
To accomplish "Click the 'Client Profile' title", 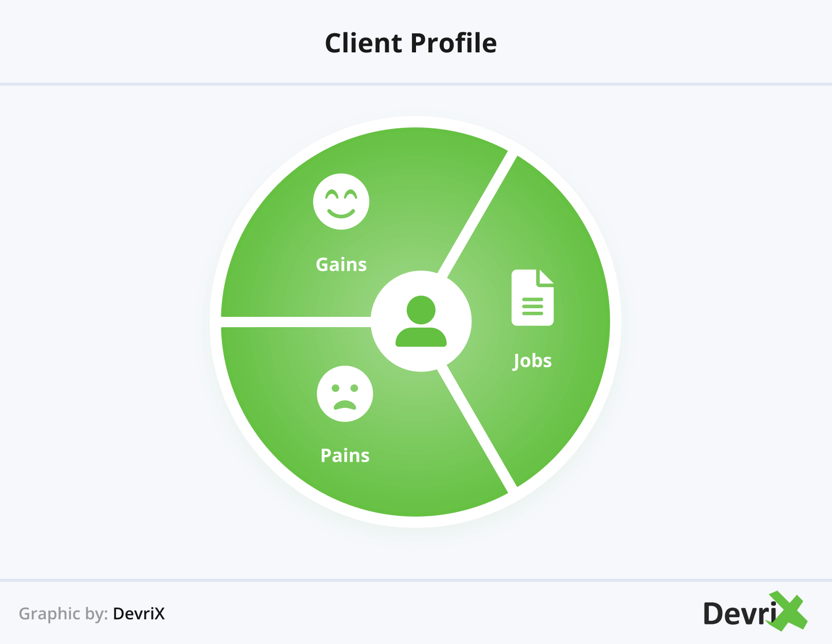I will [411, 43].
